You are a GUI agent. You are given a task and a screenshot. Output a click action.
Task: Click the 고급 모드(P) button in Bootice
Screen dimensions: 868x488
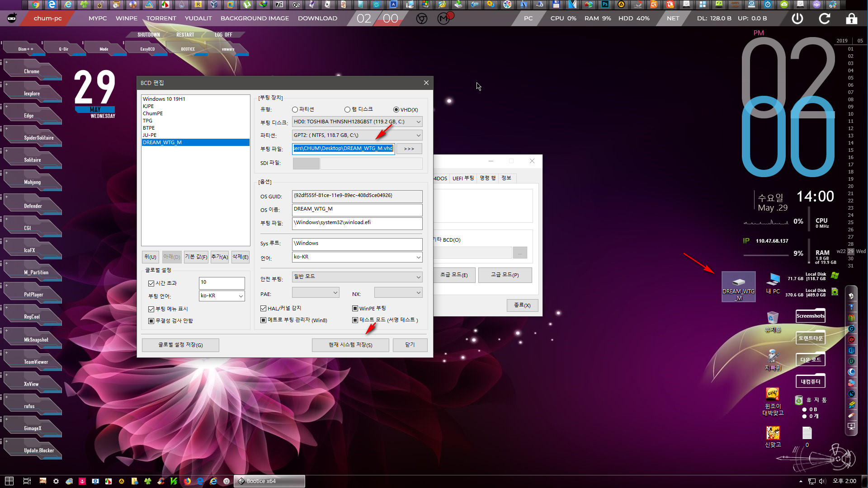click(x=505, y=275)
